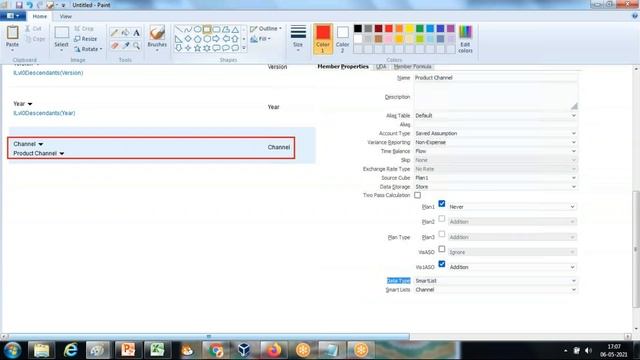
Task: Click the Resize button
Action: (86, 39)
